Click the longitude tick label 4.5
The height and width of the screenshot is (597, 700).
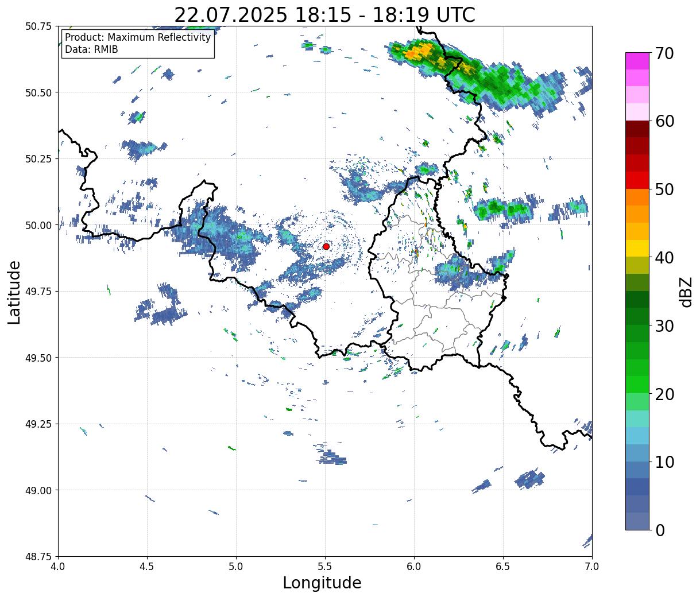coord(148,567)
